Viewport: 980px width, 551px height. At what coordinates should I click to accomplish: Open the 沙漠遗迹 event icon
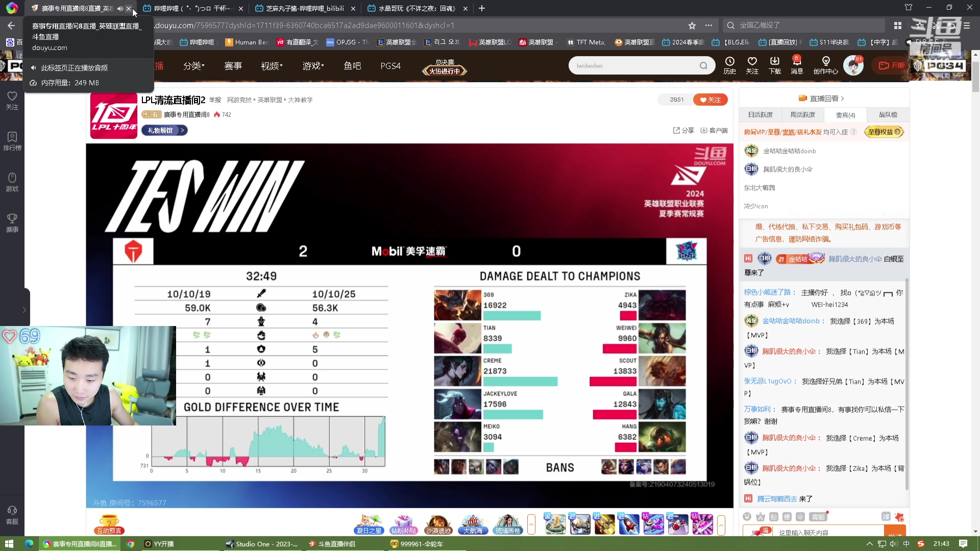pyautogui.click(x=438, y=524)
